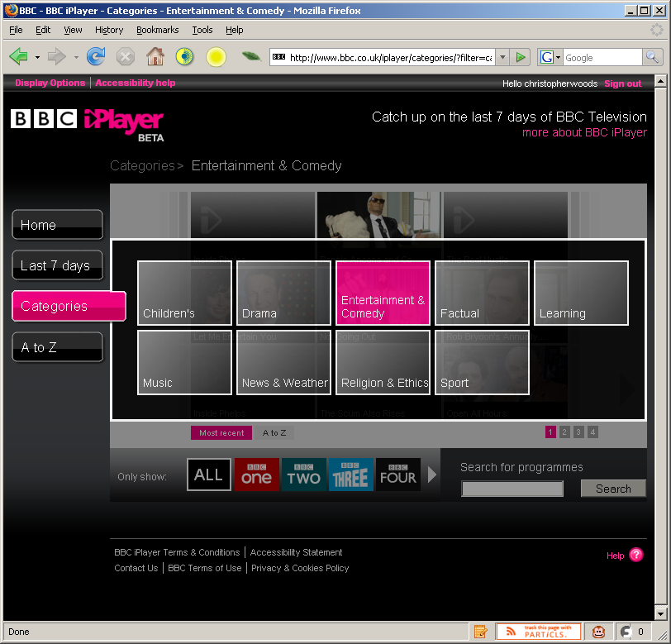Open the Edit menu
This screenshot has width=671, height=644.
[x=43, y=30]
